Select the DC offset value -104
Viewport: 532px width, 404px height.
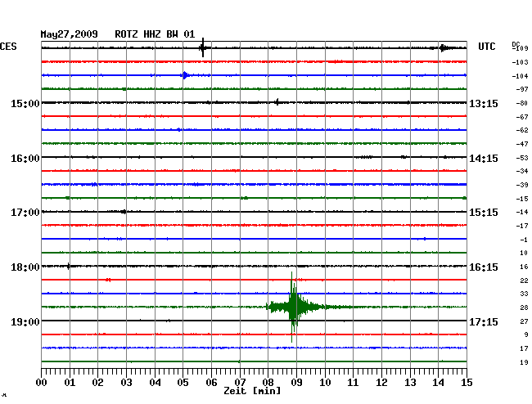(x=520, y=76)
